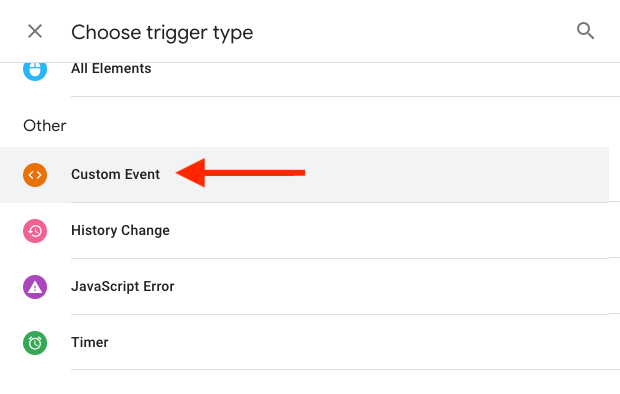Click blank space in Timer row

395,343
